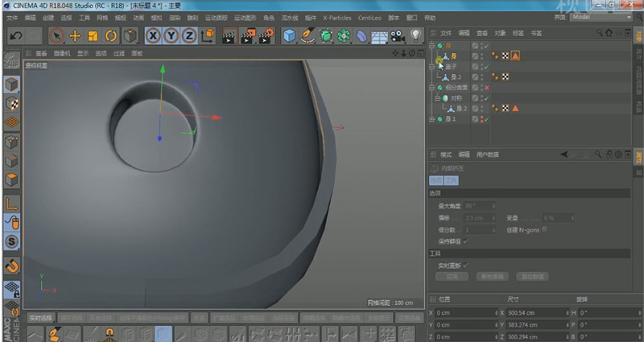Select the highlighted orange triangle tag
The height and width of the screenshot is (342, 644).
coord(515,56)
